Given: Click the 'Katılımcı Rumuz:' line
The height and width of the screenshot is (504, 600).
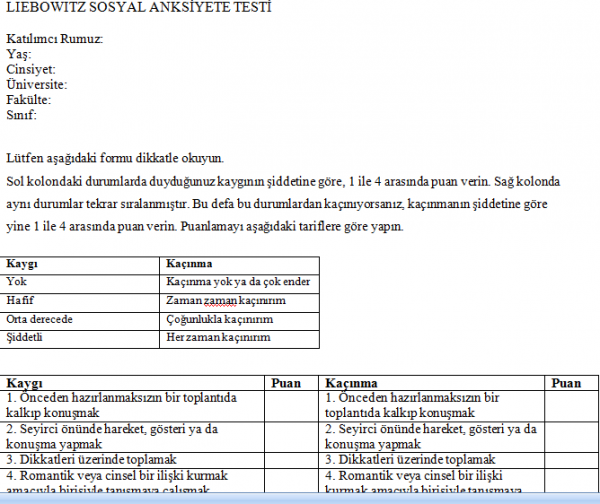Looking at the screenshot, I should click(x=55, y=39).
